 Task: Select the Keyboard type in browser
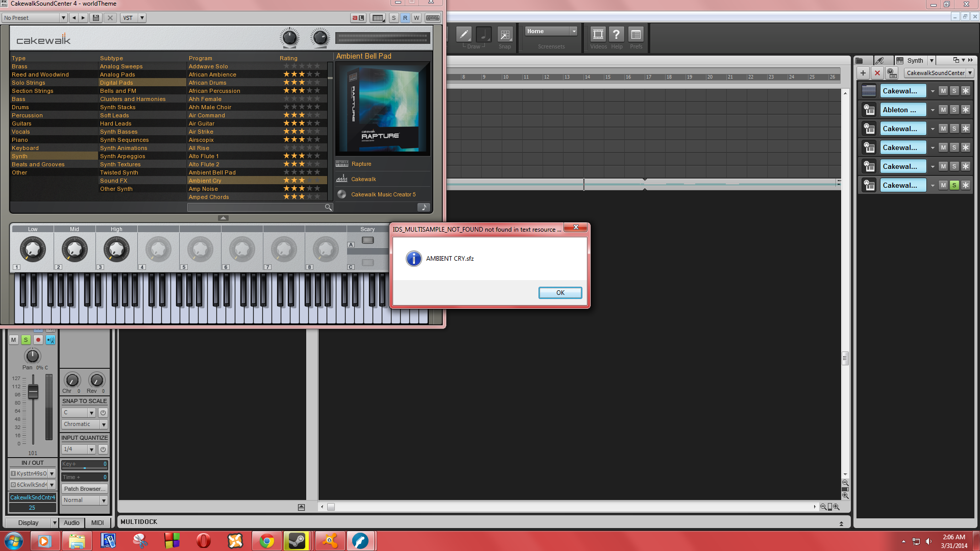(54, 148)
